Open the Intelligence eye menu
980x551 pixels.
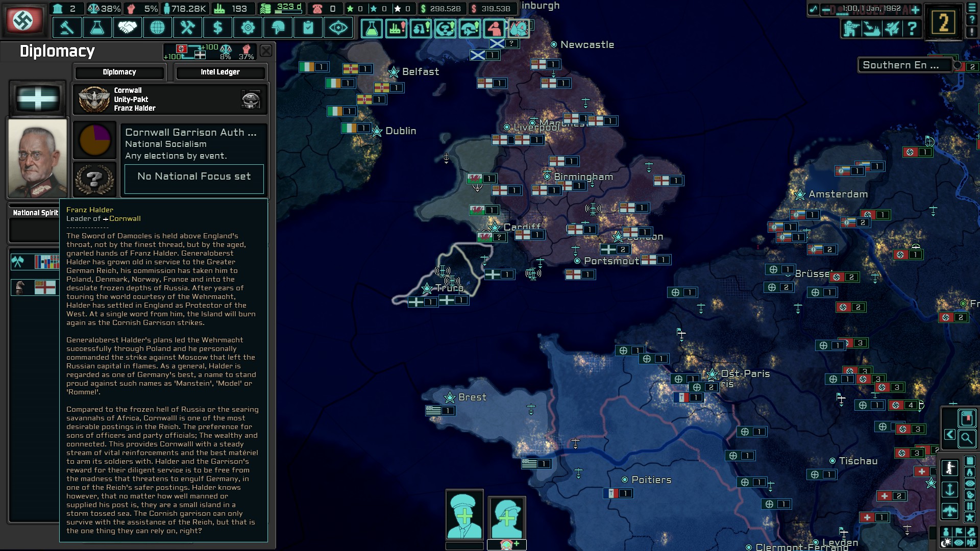click(338, 28)
